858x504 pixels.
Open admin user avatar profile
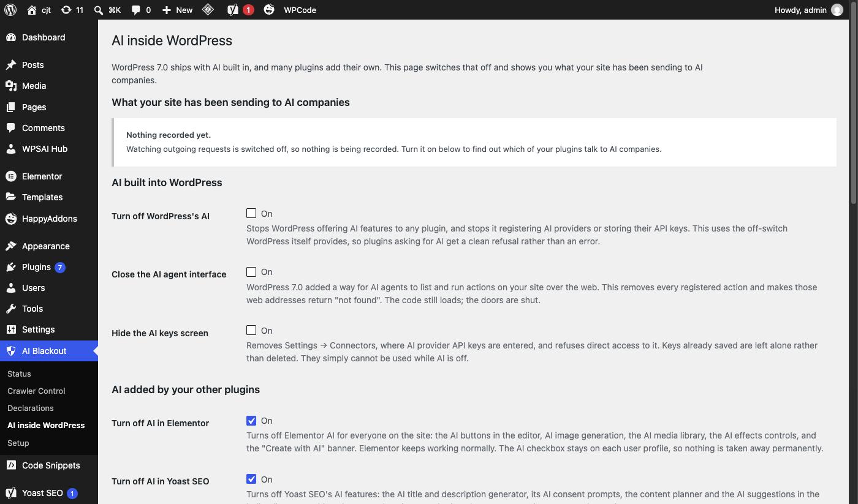837,10
